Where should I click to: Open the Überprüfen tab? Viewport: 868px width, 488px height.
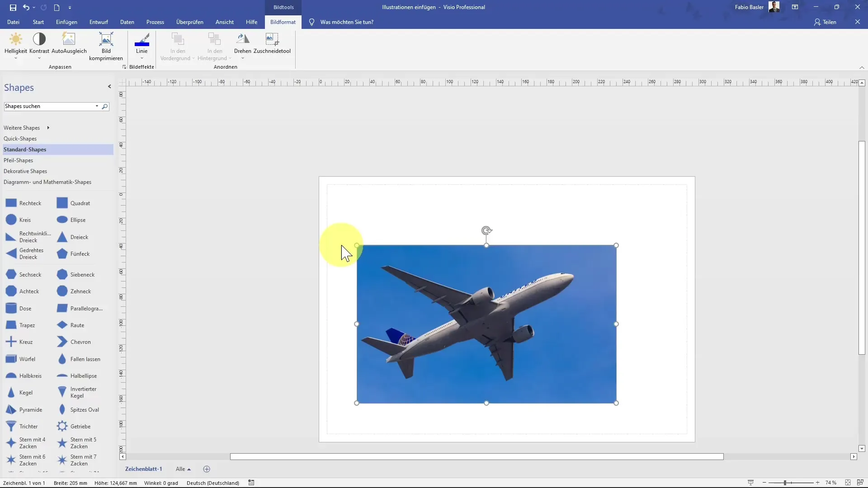[190, 22]
